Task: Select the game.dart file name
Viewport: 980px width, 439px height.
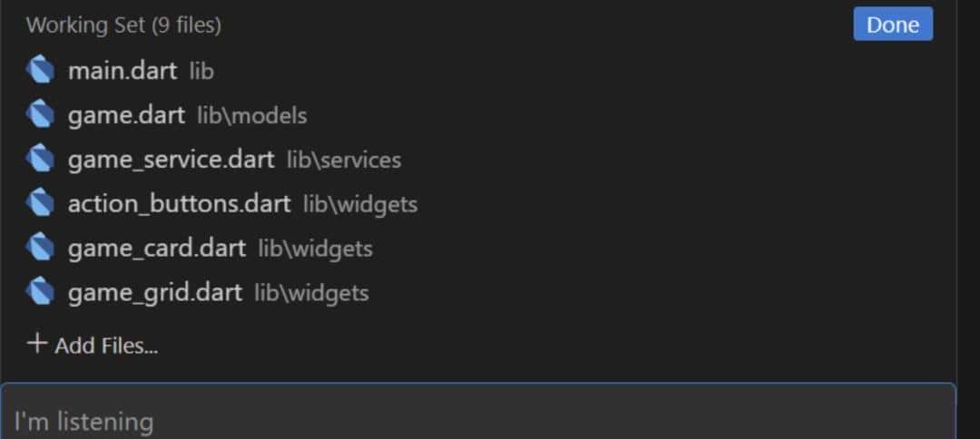Action: (x=126, y=115)
